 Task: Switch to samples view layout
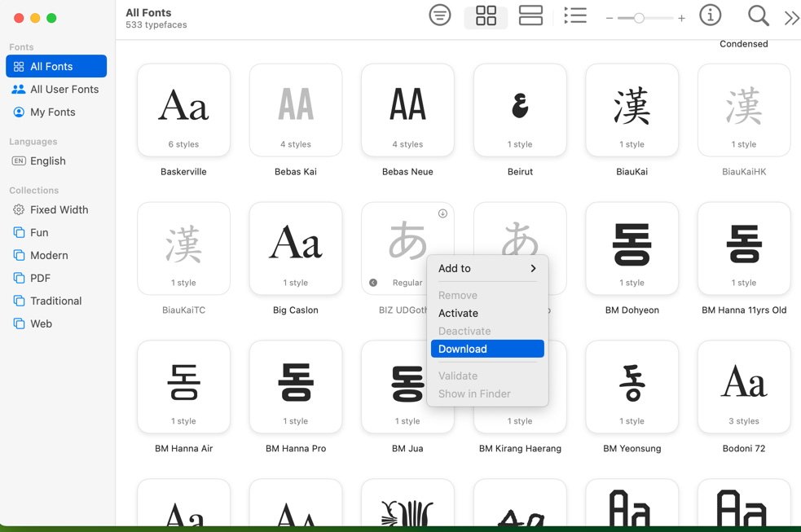coord(530,15)
